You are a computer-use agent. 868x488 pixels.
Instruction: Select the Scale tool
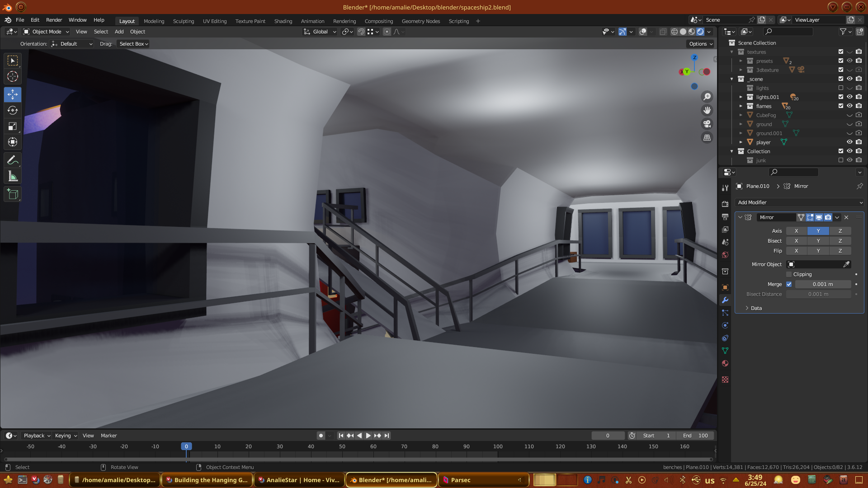coord(13,127)
